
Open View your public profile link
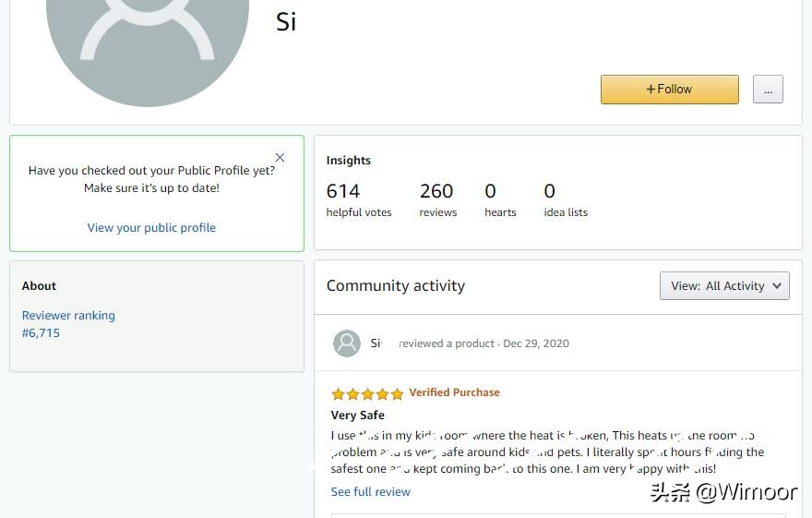click(x=151, y=227)
